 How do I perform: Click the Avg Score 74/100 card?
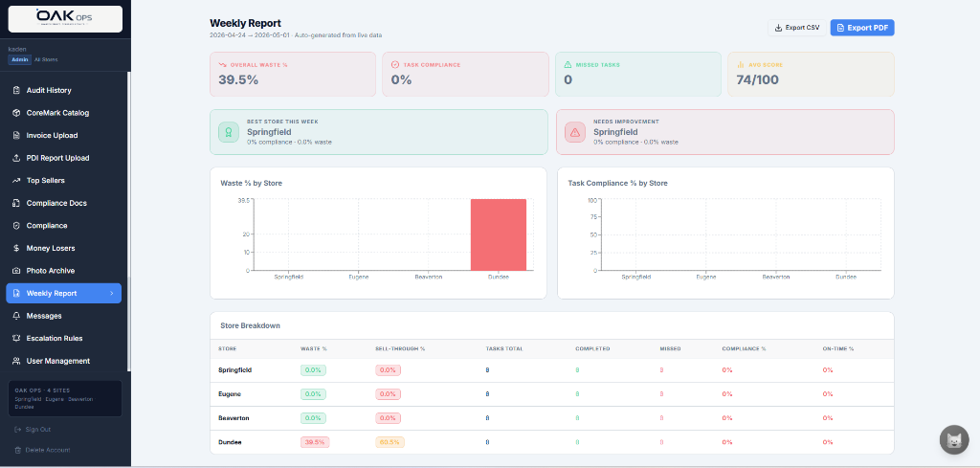pos(811,75)
